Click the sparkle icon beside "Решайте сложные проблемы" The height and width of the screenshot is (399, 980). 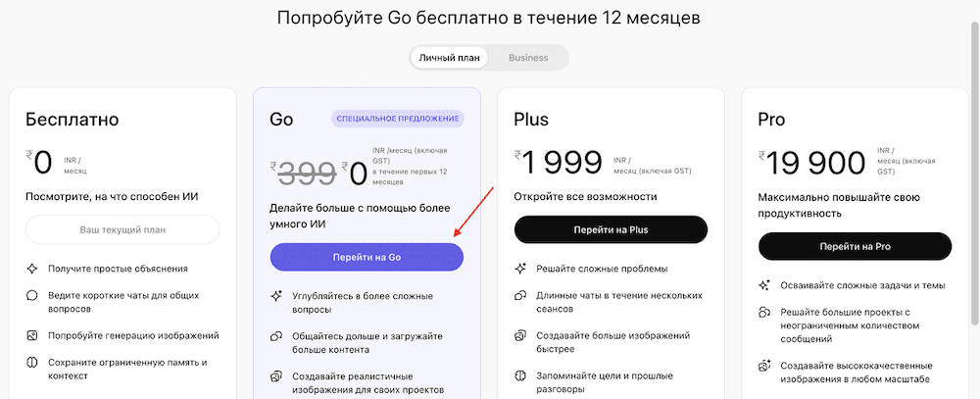coord(520,269)
